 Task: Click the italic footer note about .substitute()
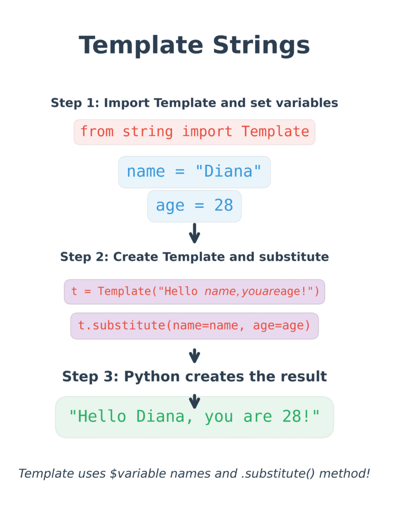pyautogui.click(x=194, y=473)
